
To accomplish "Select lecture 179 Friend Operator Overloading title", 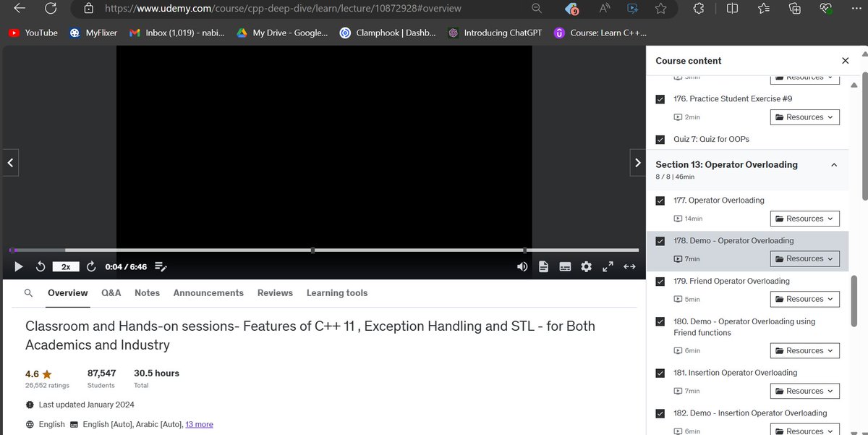I will (731, 281).
